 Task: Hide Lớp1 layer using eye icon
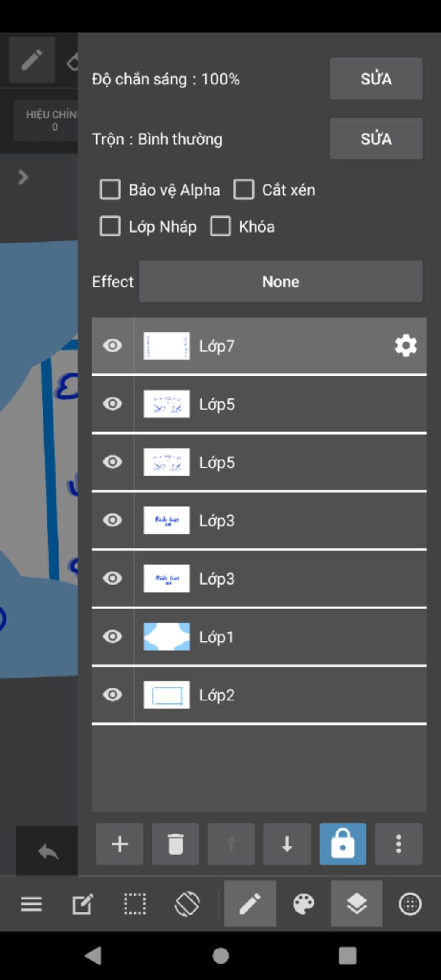pyautogui.click(x=113, y=636)
